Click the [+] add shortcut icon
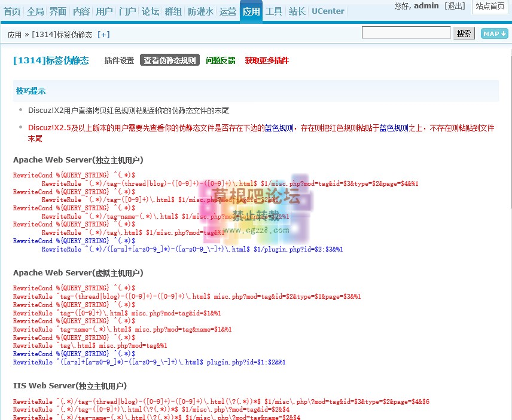This screenshot has width=512, height=420. [x=103, y=35]
